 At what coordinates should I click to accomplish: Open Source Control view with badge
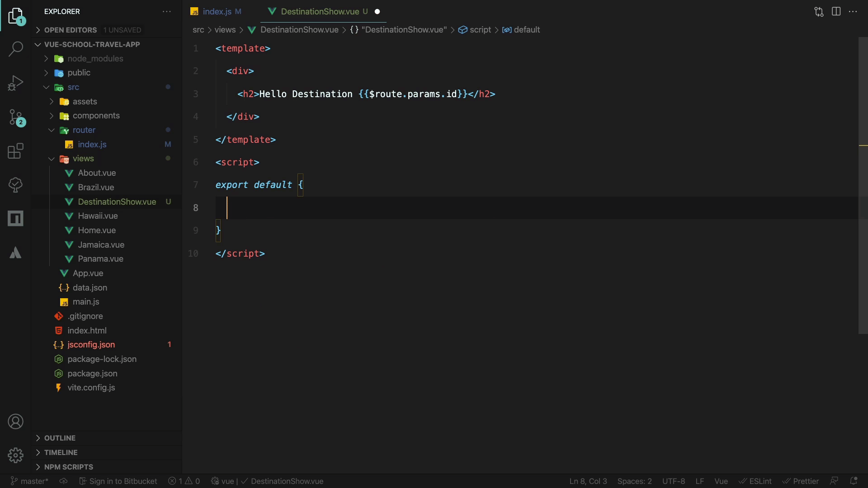pos(16,117)
